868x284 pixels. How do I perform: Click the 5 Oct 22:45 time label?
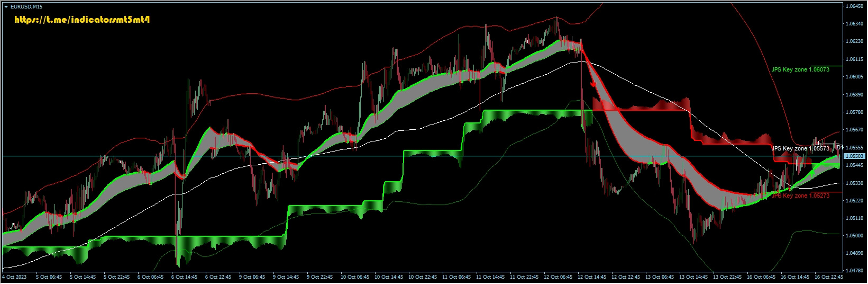point(117,277)
